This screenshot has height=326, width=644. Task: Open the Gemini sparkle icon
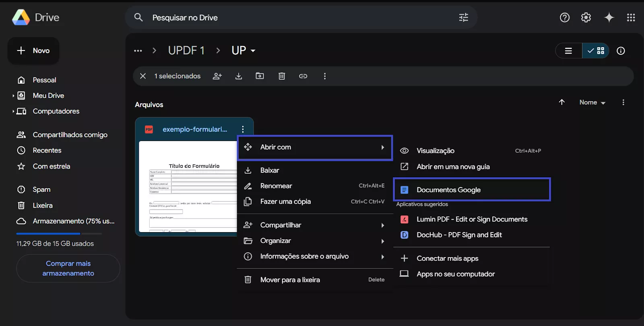609,17
